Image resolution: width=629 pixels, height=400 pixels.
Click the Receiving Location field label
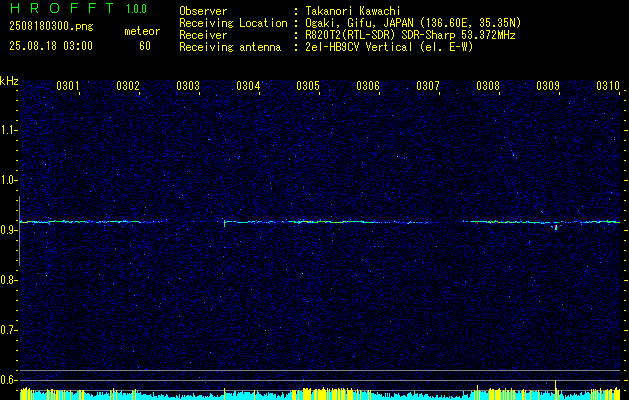[233, 23]
